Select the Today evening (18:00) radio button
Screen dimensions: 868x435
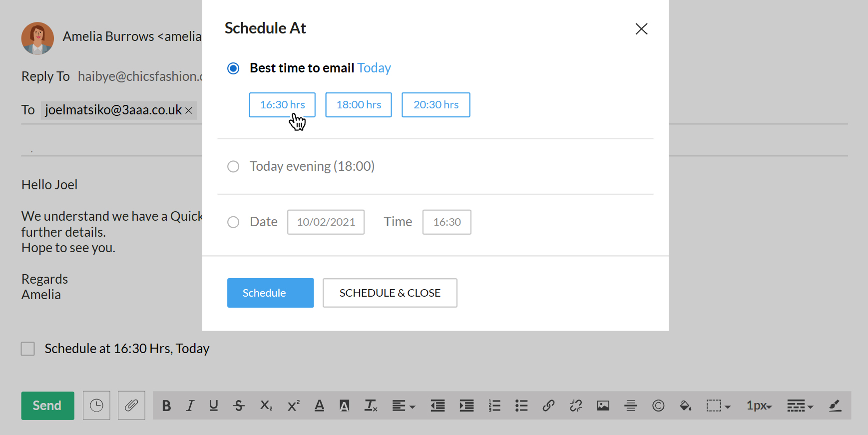tap(233, 166)
